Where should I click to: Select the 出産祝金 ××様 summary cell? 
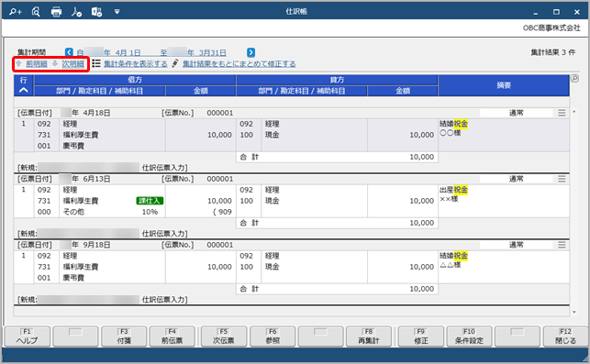click(x=504, y=201)
